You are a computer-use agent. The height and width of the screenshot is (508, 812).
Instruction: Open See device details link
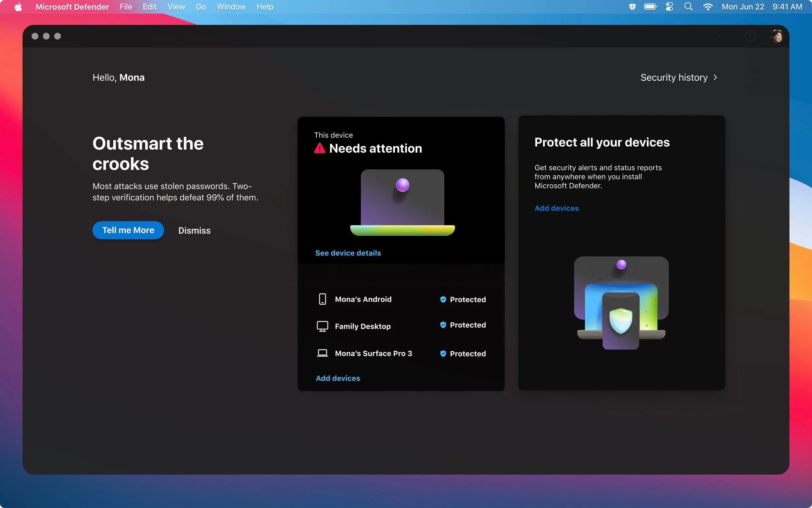[348, 253]
